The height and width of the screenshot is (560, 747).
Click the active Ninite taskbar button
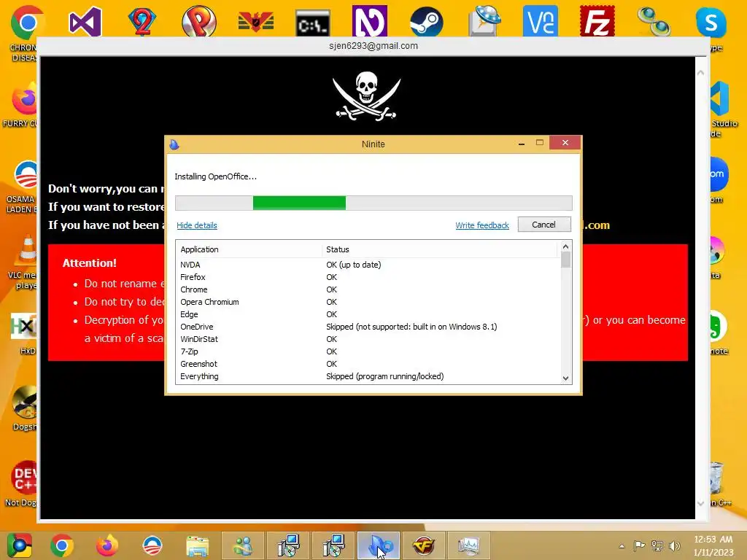[379, 545]
